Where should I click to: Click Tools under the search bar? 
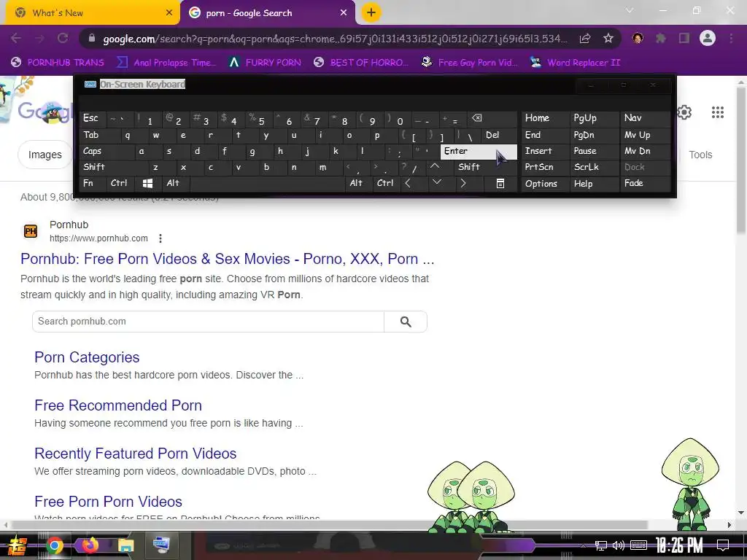pos(700,155)
